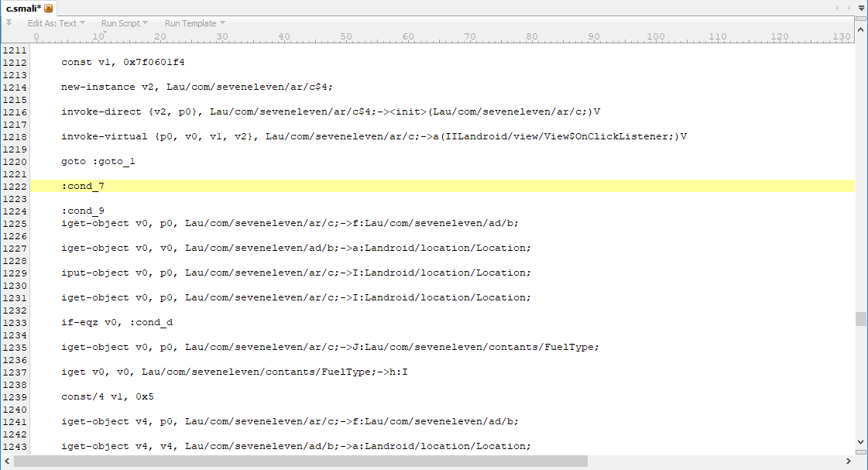Click the 'new-instance v2' line 1214
The height and width of the screenshot is (470, 868).
(197, 87)
